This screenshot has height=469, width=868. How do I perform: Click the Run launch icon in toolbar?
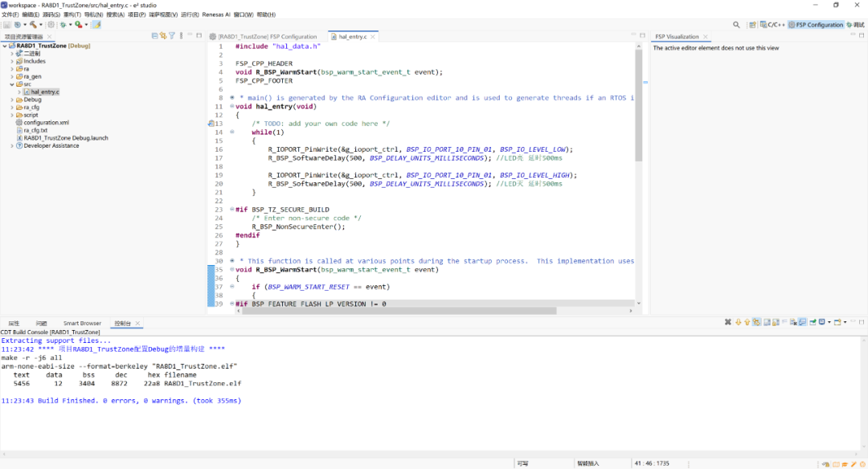(x=79, y=24)
